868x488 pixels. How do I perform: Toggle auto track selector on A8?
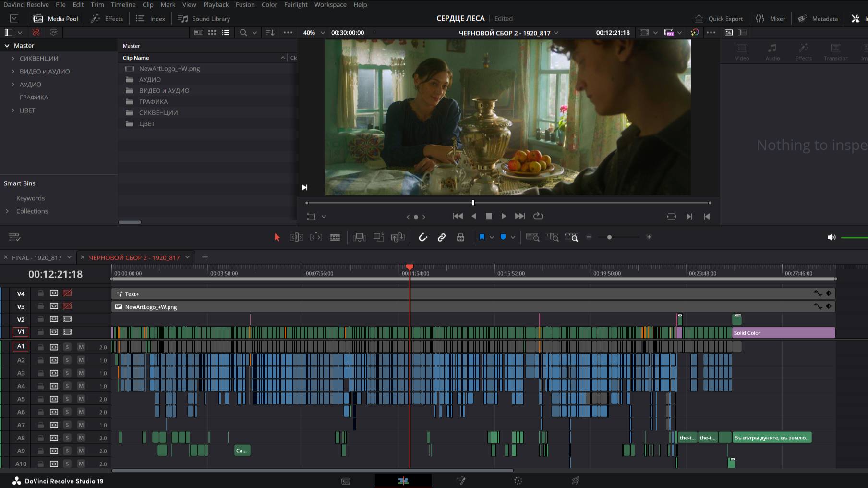pos(54,438)
